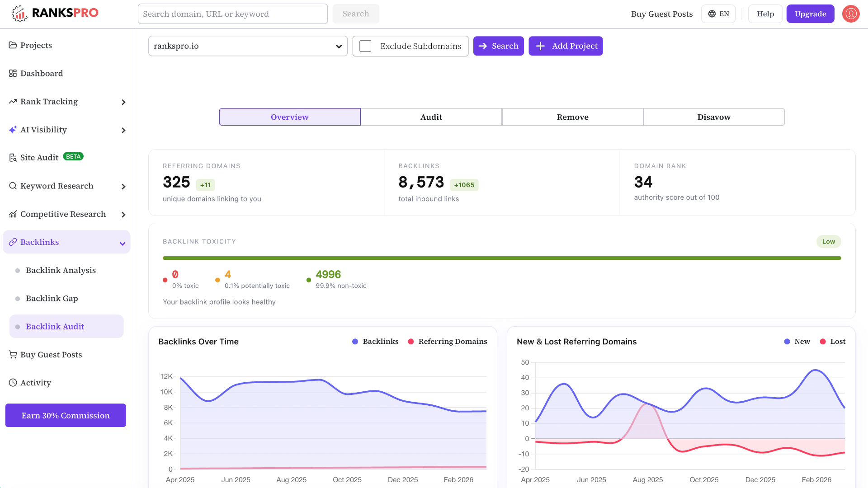Click the AI Visibility sparkle icon
Image resolution: width=868 pixels, height=488 pixels.
coord(13,130)
